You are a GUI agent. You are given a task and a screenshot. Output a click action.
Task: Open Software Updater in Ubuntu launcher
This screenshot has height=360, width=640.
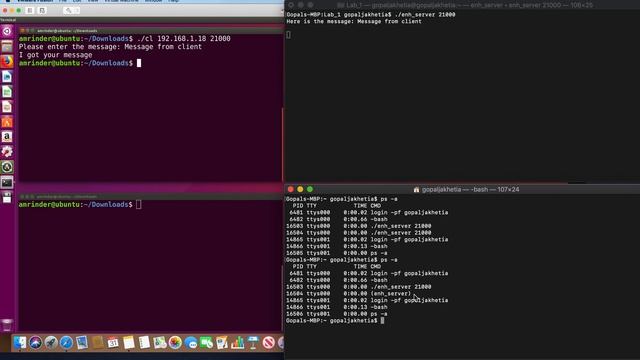(x=7, y=167)
